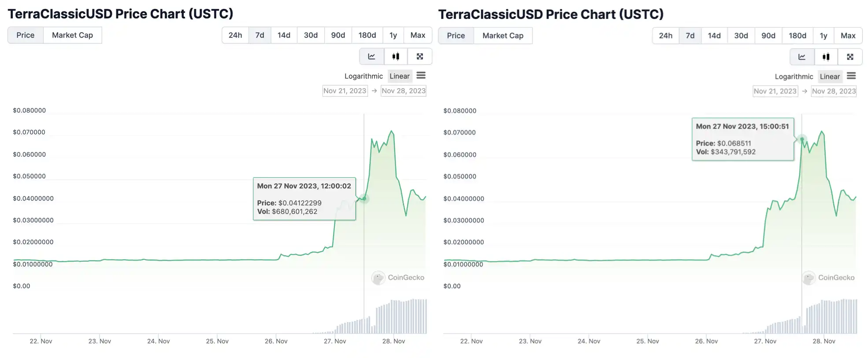Viewport: 868px width, 358px height.
Task: Open left chart start date Nov 21, 2023
Action: point(345,91)
